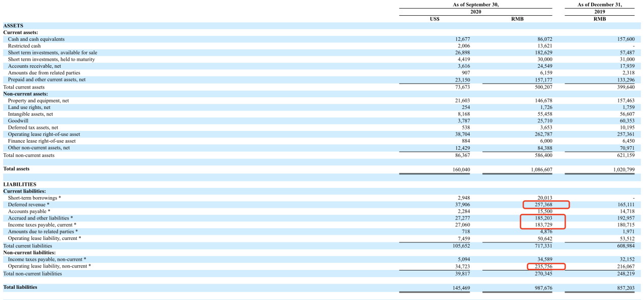Click the 'Non-current liabilities:' subheading

click(x=30, y=253)
